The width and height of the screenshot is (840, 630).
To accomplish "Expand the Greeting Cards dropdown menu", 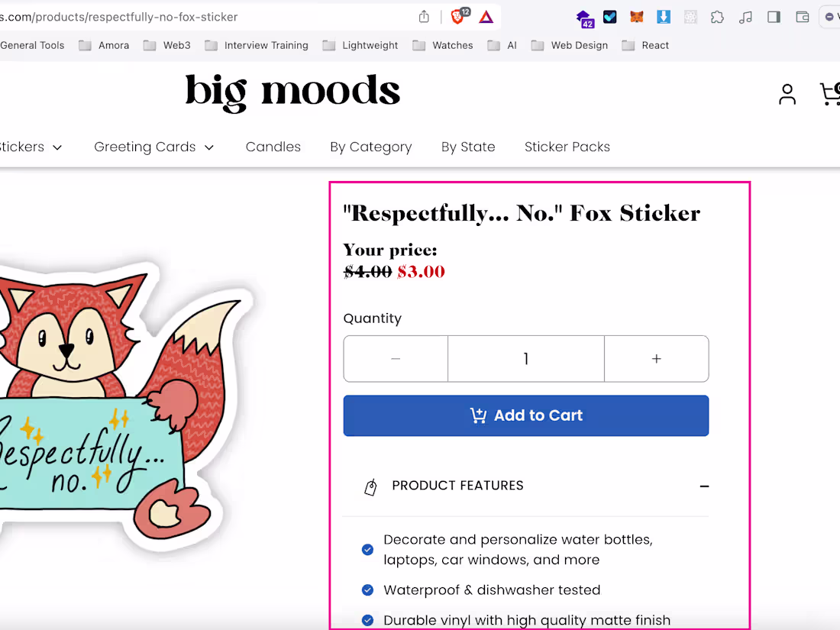I will (154, 147).
